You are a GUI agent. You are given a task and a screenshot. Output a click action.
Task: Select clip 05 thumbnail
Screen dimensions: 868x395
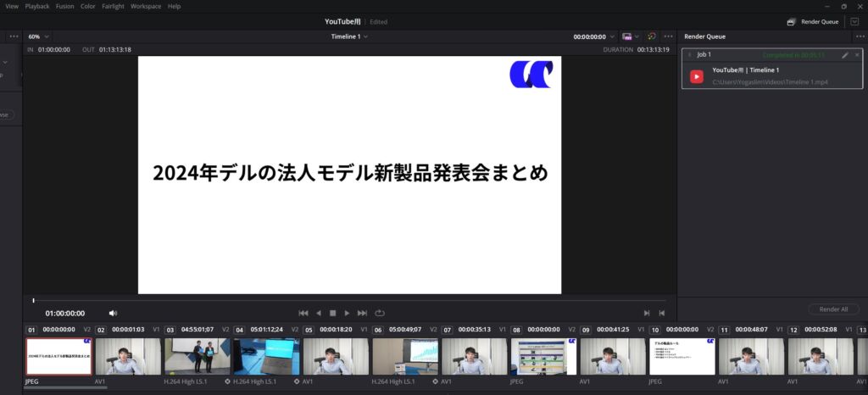[x=336, y=356]
